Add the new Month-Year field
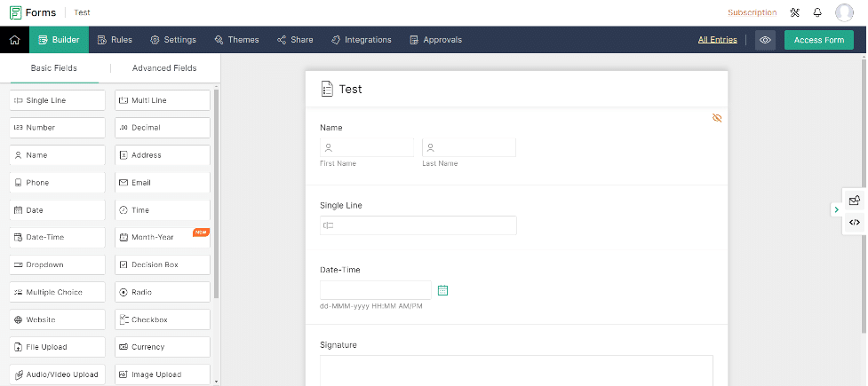The height and width of the screenshot is (386, 868). click(x=163, y=237)
